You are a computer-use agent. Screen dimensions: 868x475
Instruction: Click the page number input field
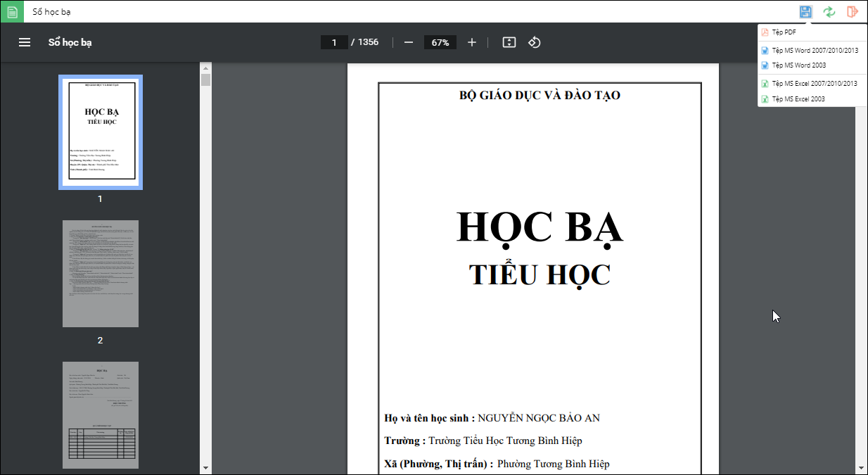(x=334, y=42)
